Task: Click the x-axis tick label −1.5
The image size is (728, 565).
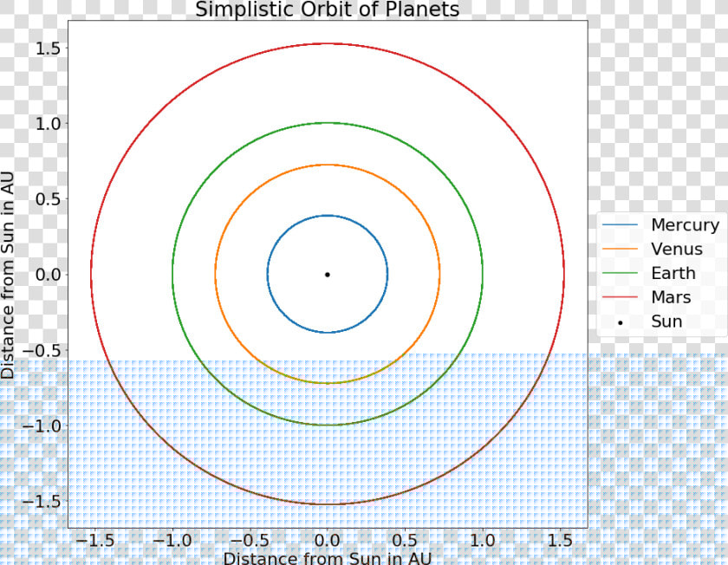Action: 94,540
